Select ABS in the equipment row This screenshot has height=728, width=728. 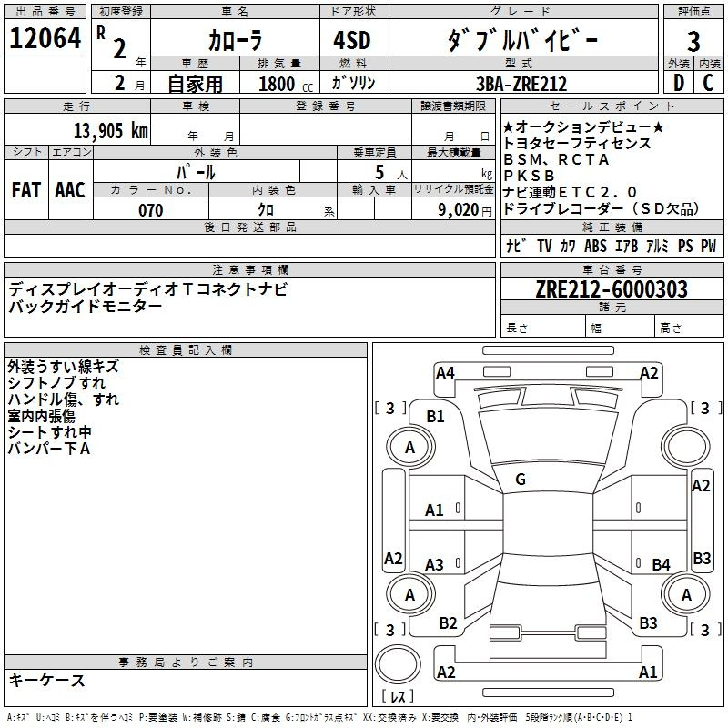595,246
